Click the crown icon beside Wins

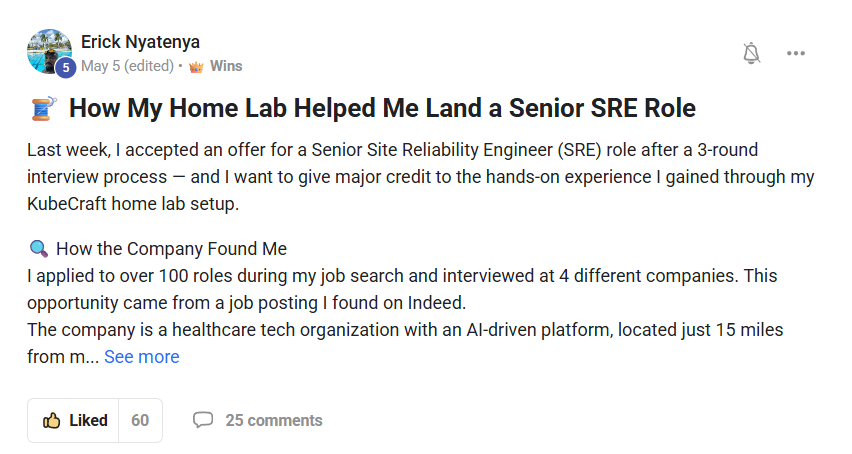coord(196,66)
